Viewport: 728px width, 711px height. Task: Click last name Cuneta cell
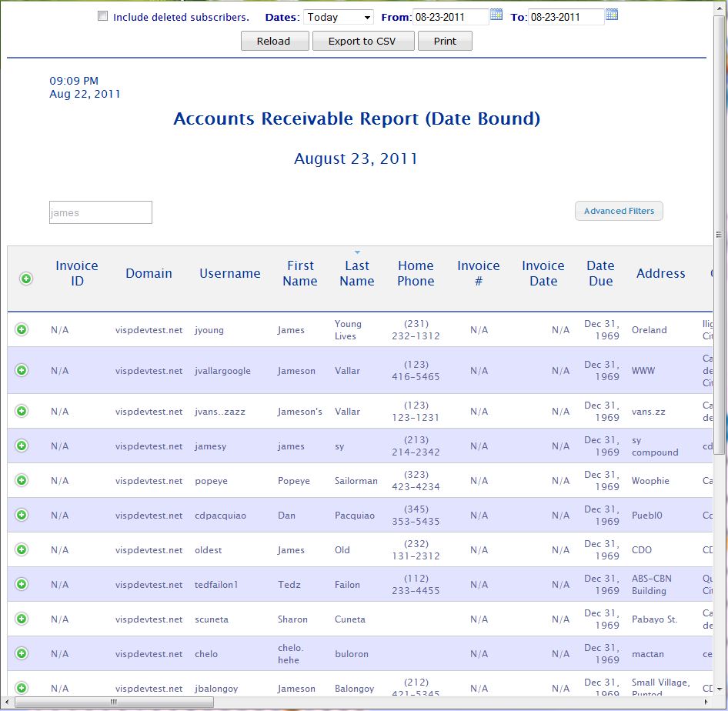point(349,619)
